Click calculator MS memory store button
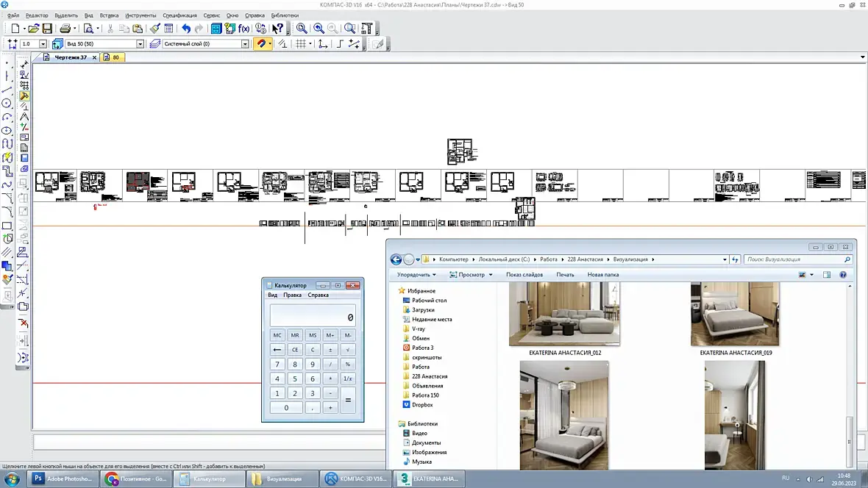868x488 pixels. [x=313, y=335]
